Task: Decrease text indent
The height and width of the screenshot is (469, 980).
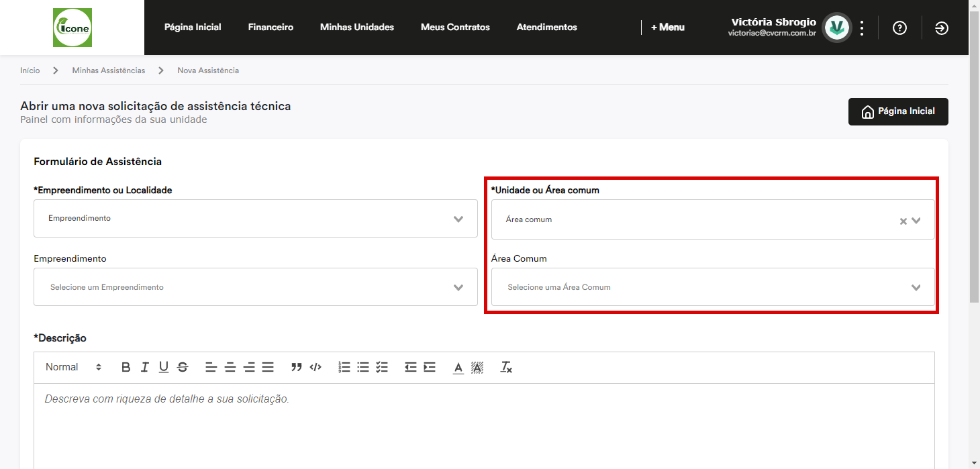Action: coord(411,367)
